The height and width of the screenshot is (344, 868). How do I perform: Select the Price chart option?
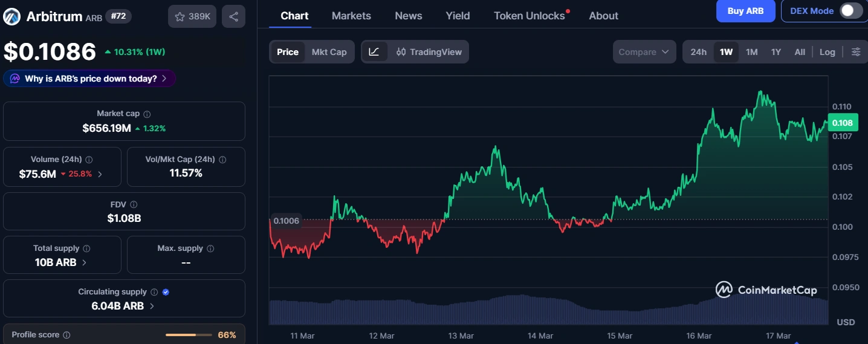coord(288,52)
